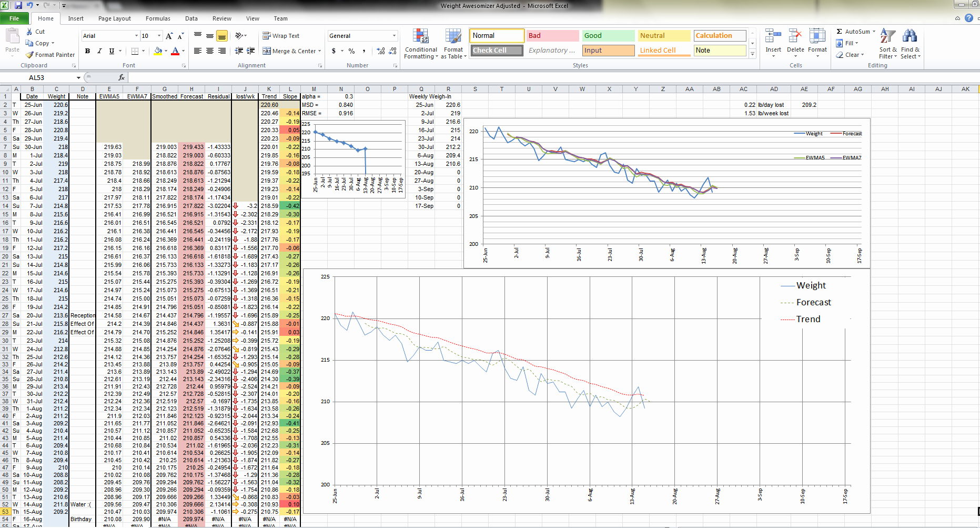Open Format as Table gallery

(x=453, y=44)
